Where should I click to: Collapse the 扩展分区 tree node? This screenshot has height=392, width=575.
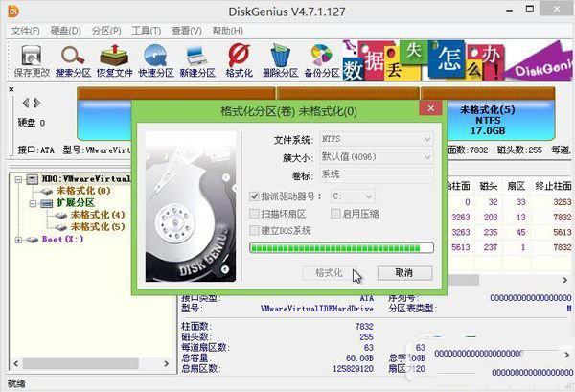pos(33,203)
